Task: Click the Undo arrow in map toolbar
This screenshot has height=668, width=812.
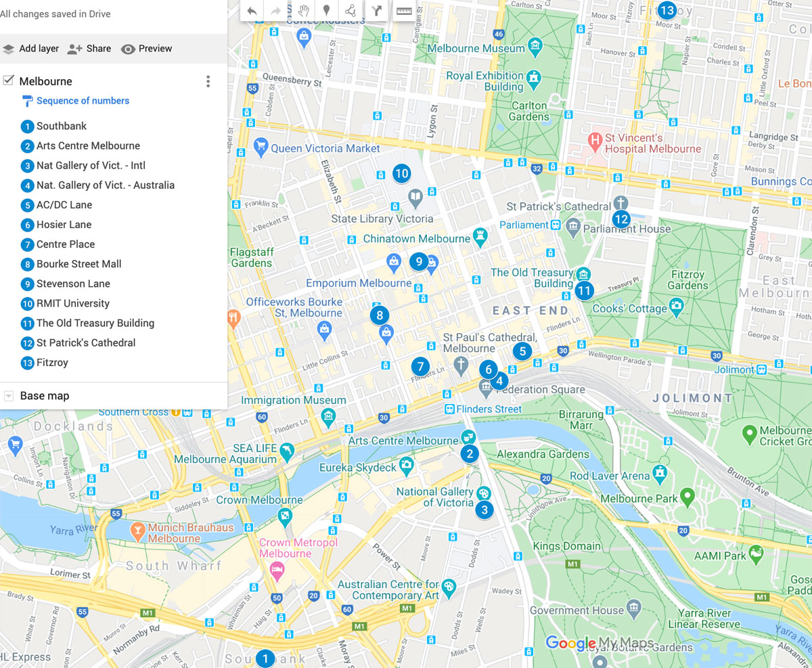Action: click(x=252, y=10)
